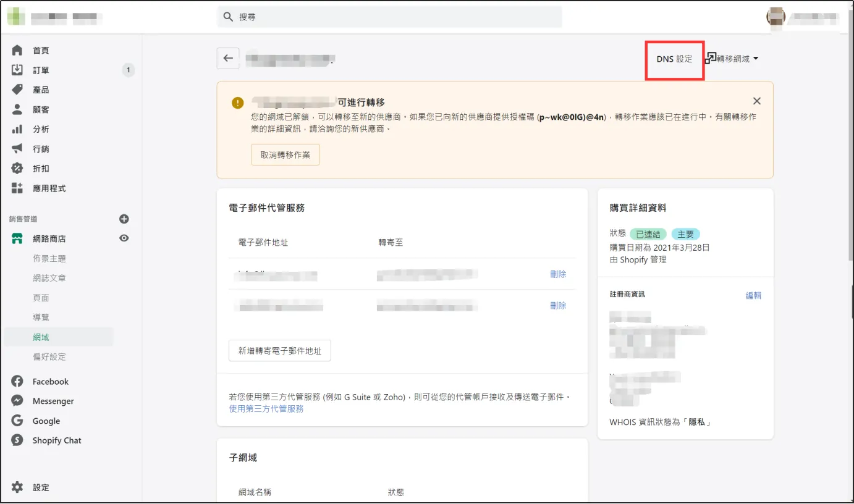Screen dimensions: 854x504
Task: Click inside the 搜尋 search field
Action: tap(389, 17)
